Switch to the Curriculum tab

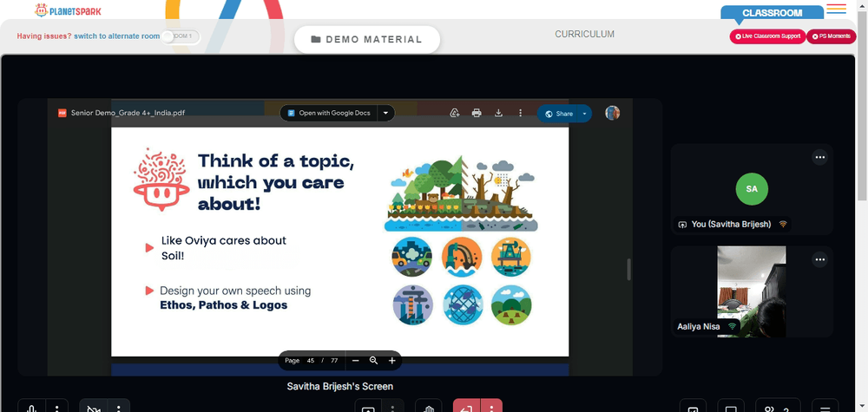pos(584,35)
